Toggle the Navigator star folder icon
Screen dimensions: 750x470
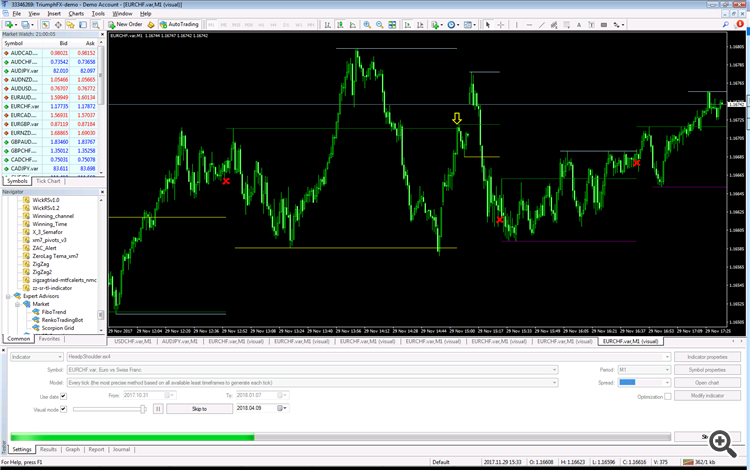(70, 24)
